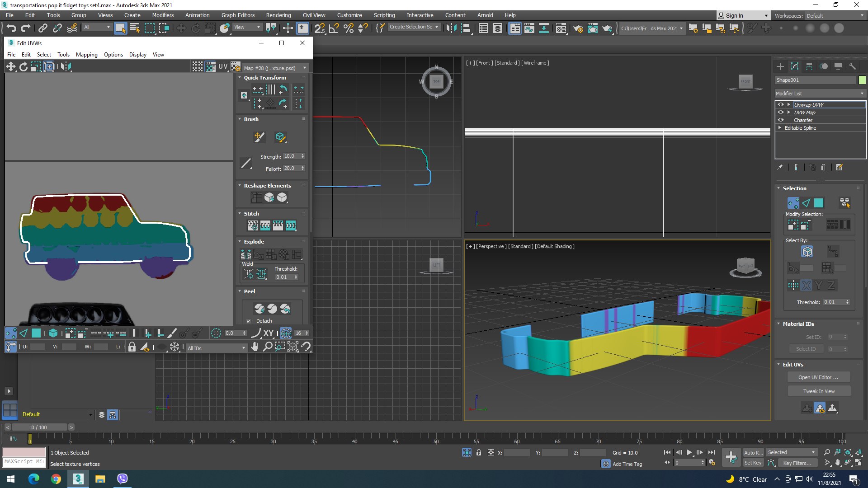
Task: Select the Relax brush icon in Brush rollout
Action: tap(280, 137)
